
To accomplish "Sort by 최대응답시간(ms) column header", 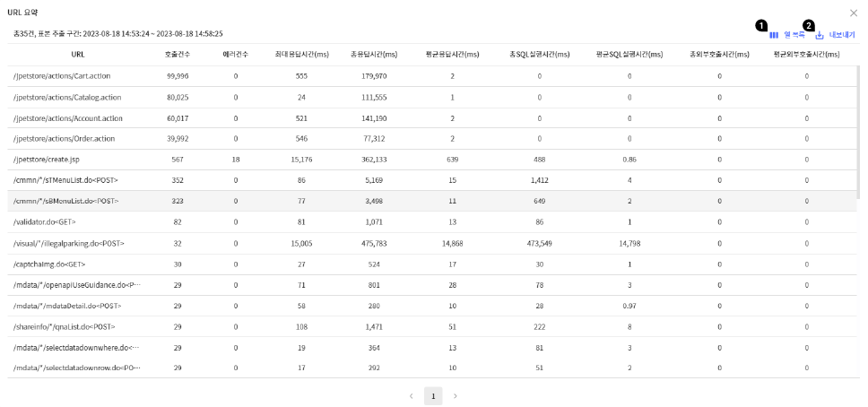I will (300, 55).
